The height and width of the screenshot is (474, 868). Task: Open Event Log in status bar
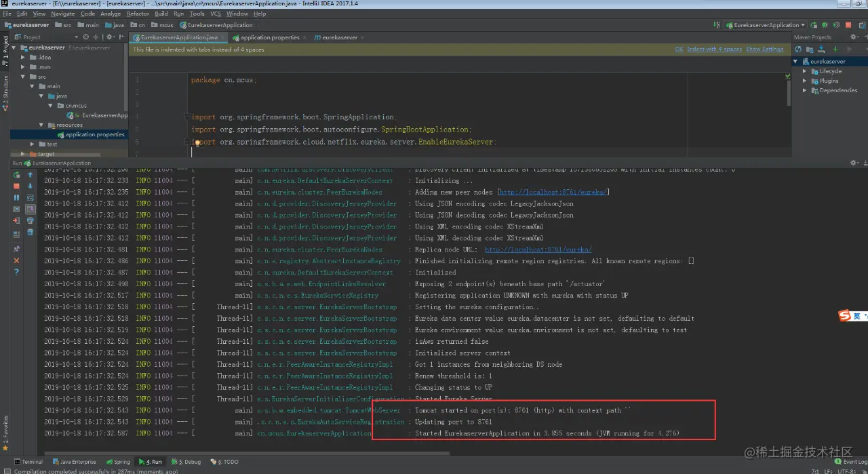850,462
